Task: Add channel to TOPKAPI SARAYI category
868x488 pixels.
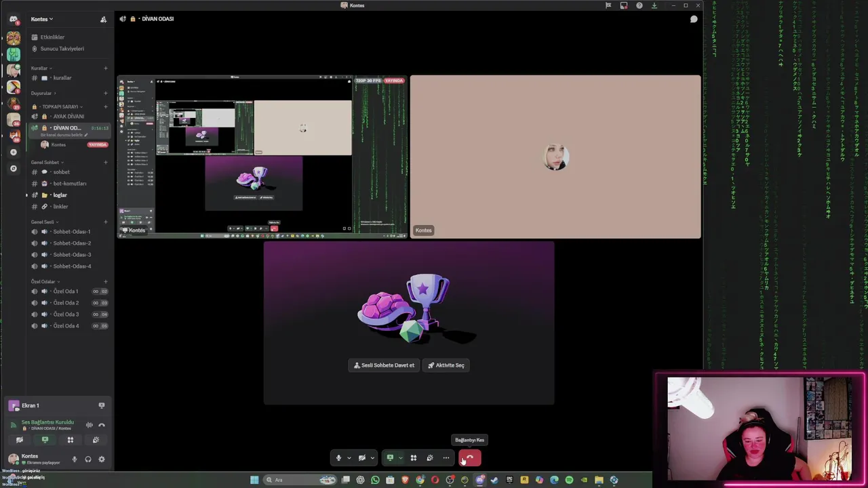Action: [x=105, y=106]
